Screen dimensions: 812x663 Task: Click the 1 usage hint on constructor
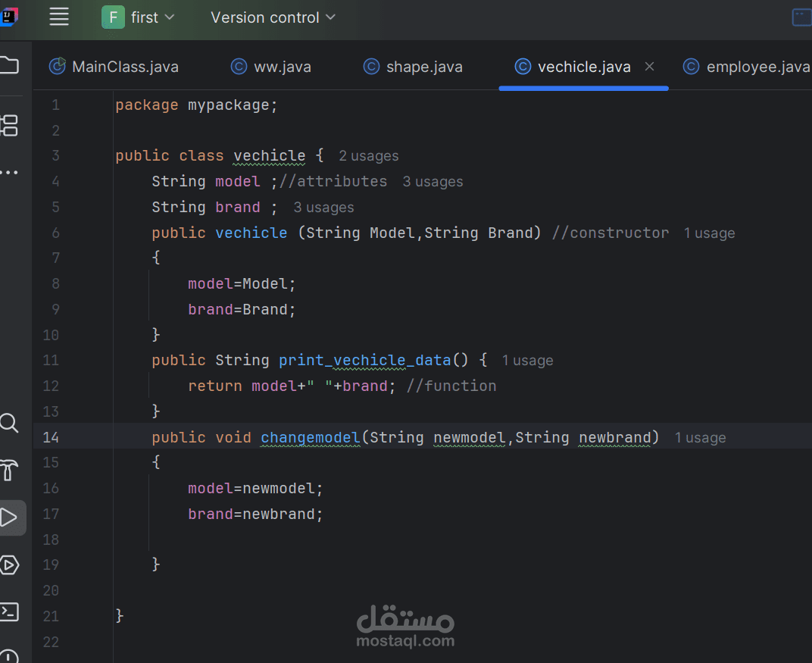click(709, 233)
